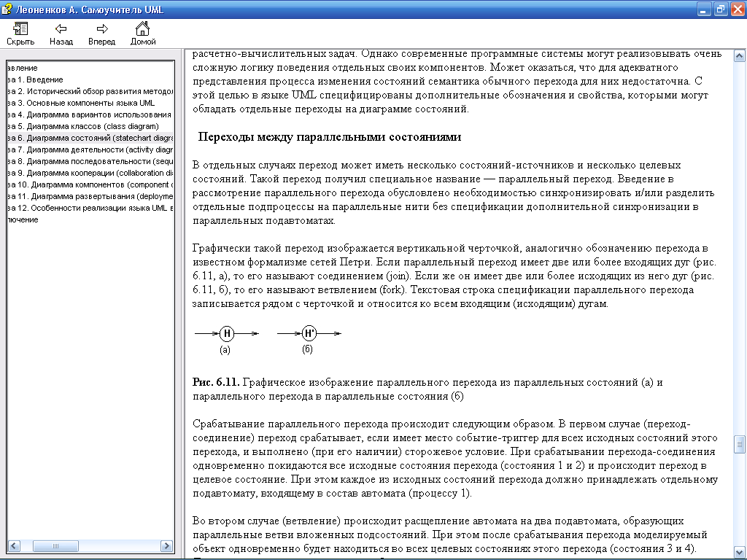Open chapter 11. Диаграмма развертывания

click(90, 196)
